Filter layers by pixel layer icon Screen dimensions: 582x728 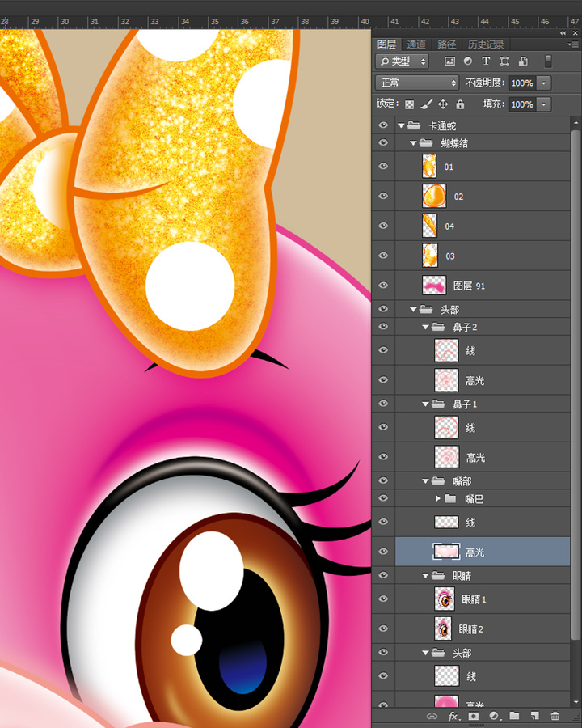point(449,61)
